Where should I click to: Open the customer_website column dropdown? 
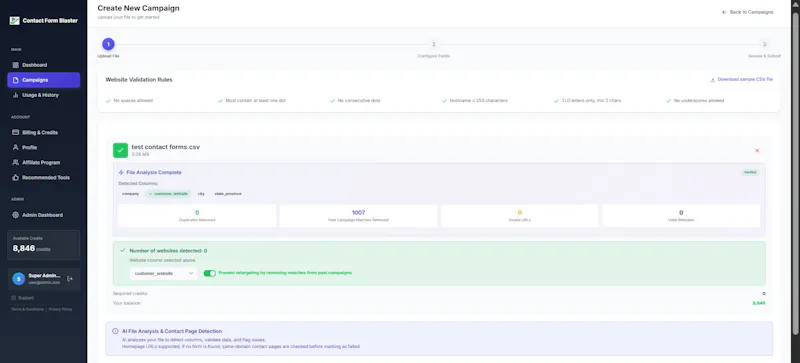coord(164,273)
